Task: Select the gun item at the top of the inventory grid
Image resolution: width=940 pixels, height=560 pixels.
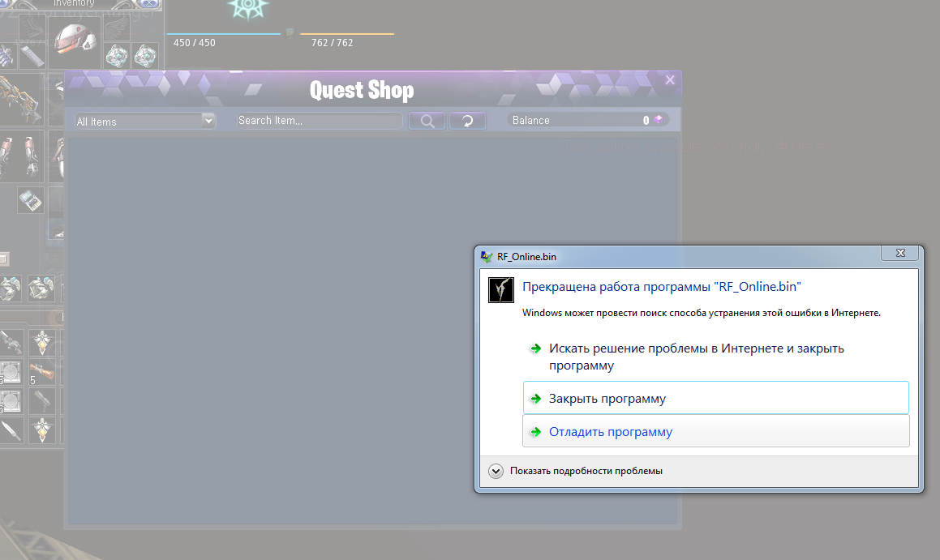Action: click(11, 343)
